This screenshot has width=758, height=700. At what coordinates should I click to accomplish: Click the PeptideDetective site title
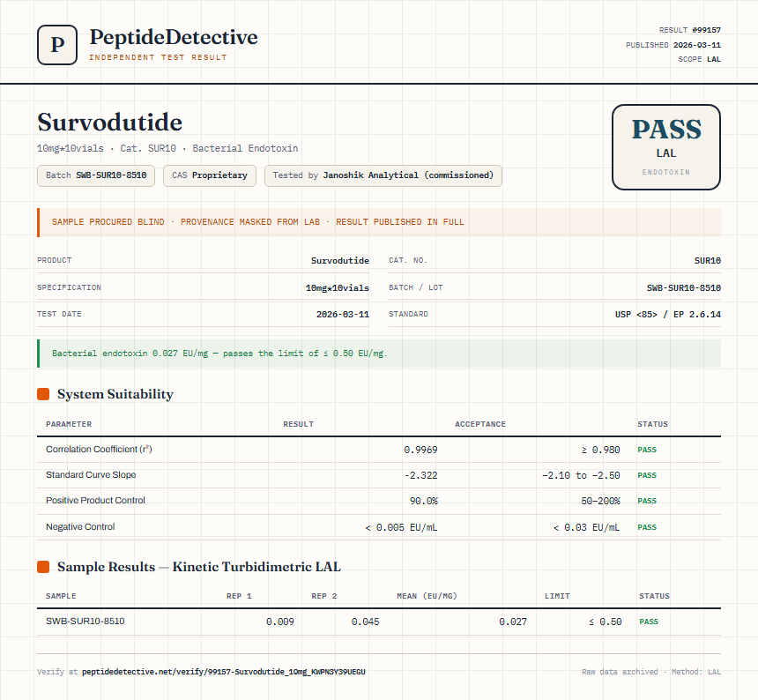pos(174,37)
